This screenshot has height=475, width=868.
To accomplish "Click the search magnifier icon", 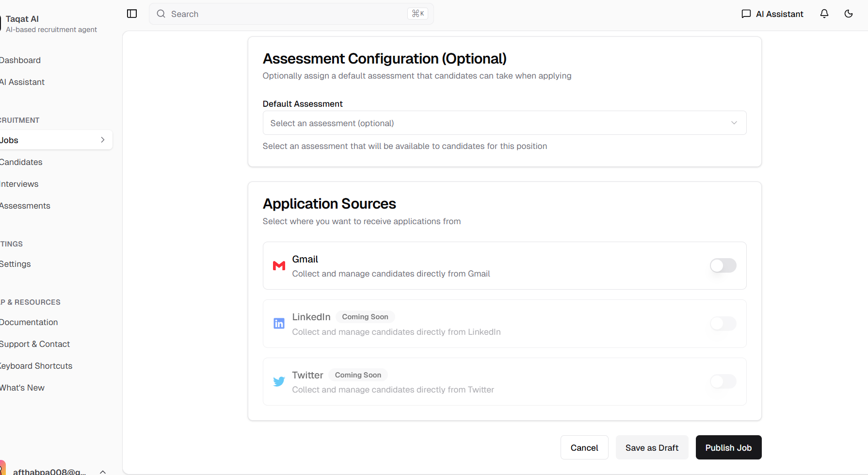I will 161,14.
